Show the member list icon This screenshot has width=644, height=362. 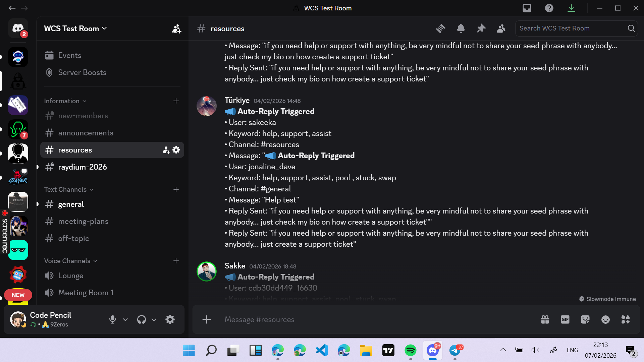pyautogui.click(x=501, y=28)
